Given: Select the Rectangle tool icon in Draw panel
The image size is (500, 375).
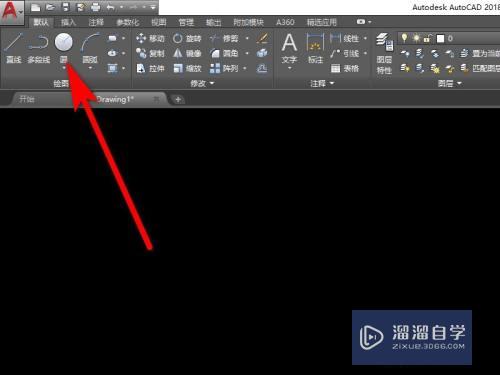Looking at the screenshot, I should [x=113, y=38].
